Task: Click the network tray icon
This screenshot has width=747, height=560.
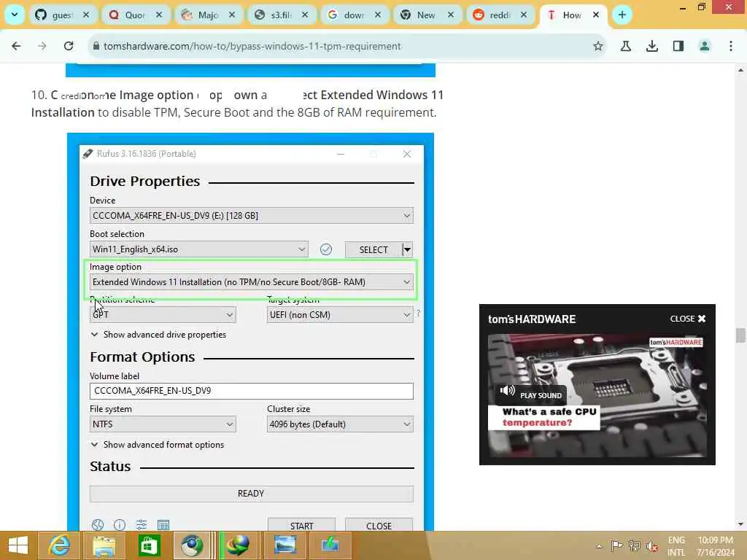Action: [x=634, y=545]
